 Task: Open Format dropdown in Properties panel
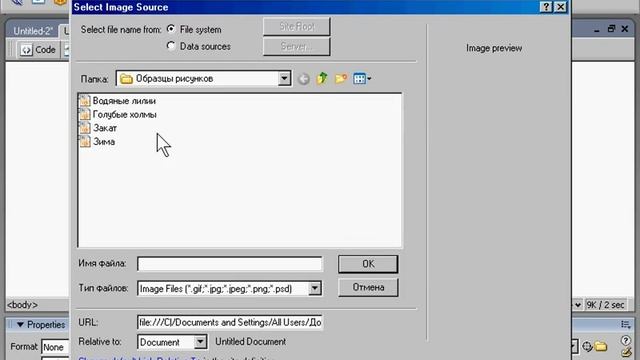pyautogui.click(x=56, y=347)
